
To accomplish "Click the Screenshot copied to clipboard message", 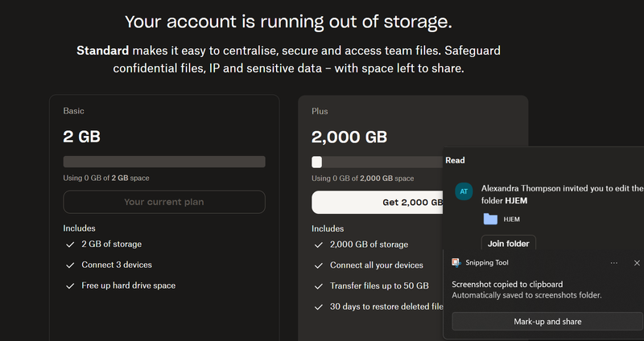I will [507, 284].
